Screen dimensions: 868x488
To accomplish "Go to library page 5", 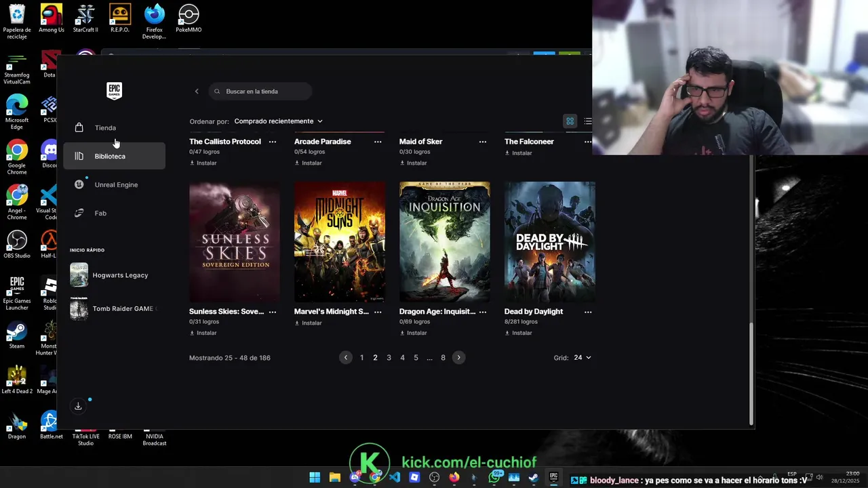I will tap(416, 358).
